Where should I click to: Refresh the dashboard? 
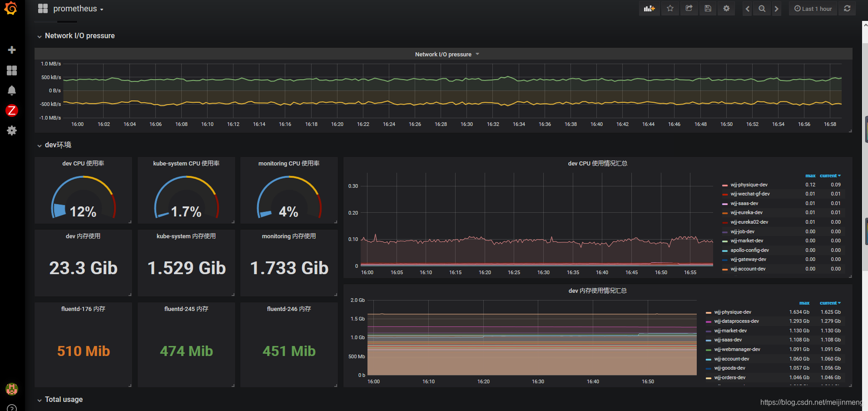coord(847,9)
